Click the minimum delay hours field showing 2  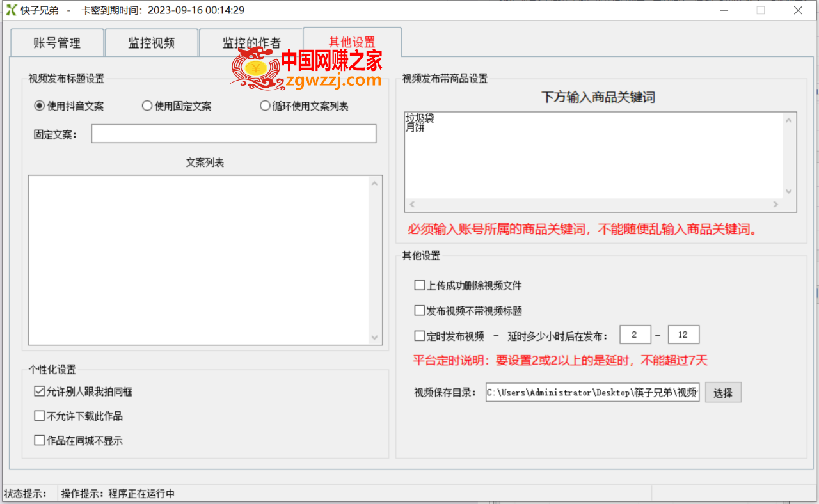pyautogui.click(x=635, y=335)
